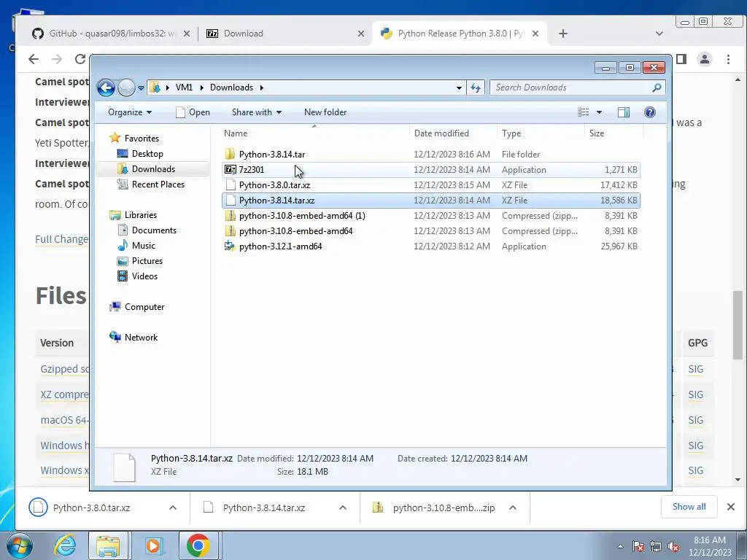Image resolution: width=747 pixels, height=560 pixels.
Task: Open the recent pages dropdown arrow
Action: tap(141, 88)
